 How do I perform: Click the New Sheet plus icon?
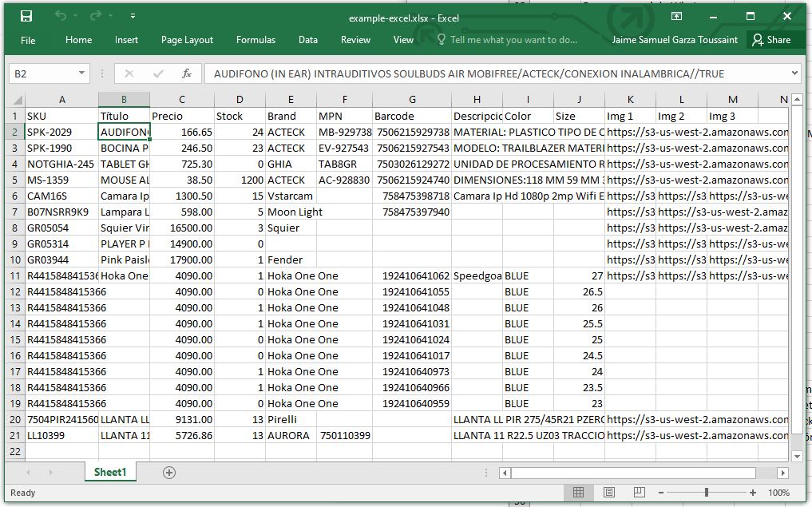168,473
